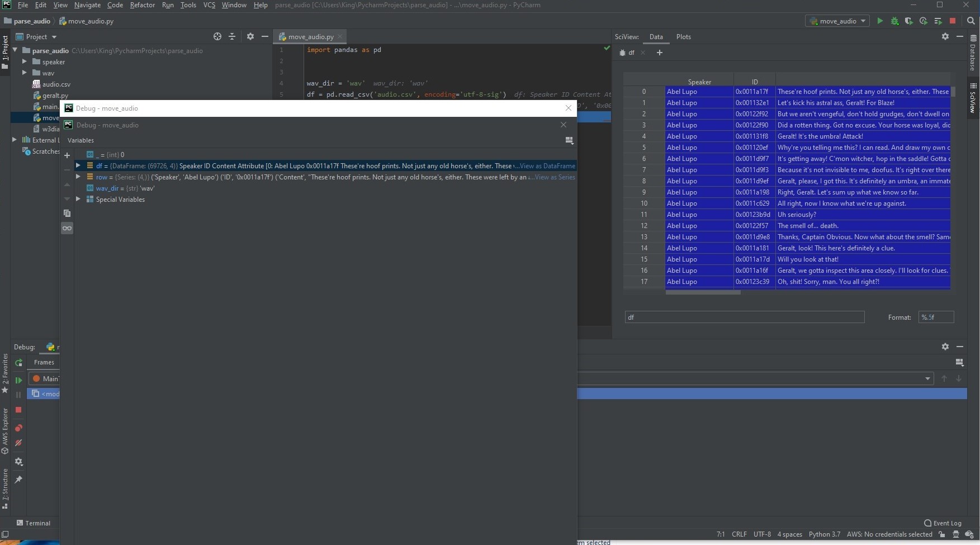Image resolution: width=980 pixels, height=545 pixels.
Task: Open the VCS menu
Action: click(x=209, y=5)
